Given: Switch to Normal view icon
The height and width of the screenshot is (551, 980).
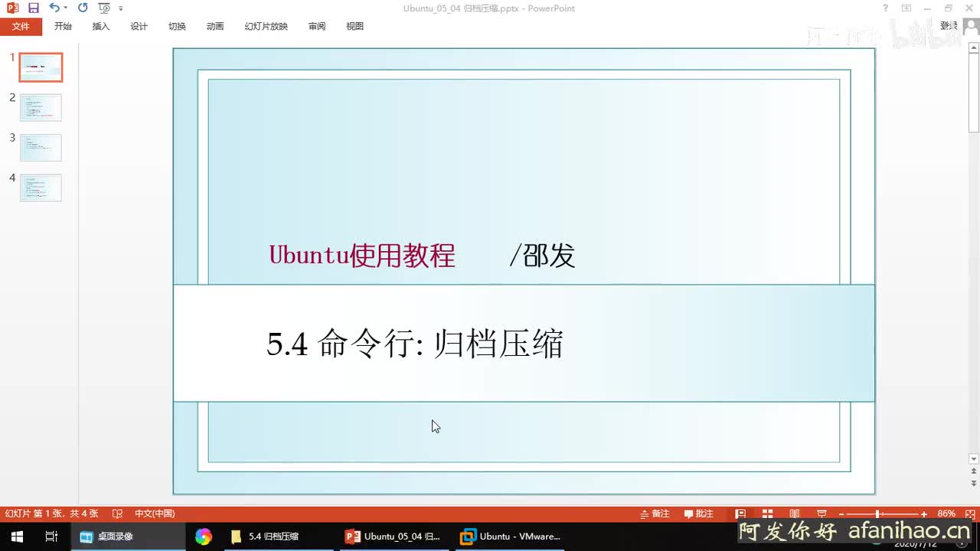Looking at the screenshot, I should 740,514.
